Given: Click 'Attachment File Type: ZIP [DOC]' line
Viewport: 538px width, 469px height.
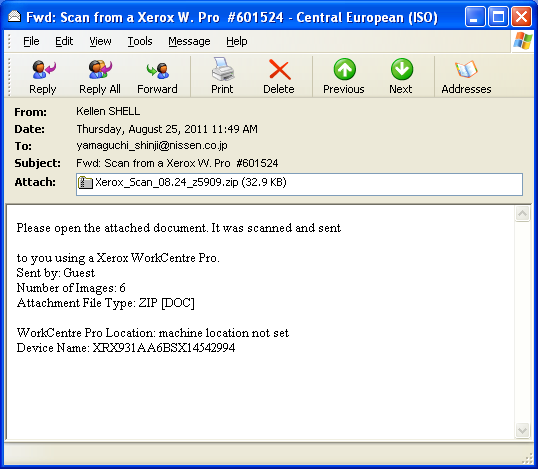Looking at the screenshot, I should tap(106, 303).
